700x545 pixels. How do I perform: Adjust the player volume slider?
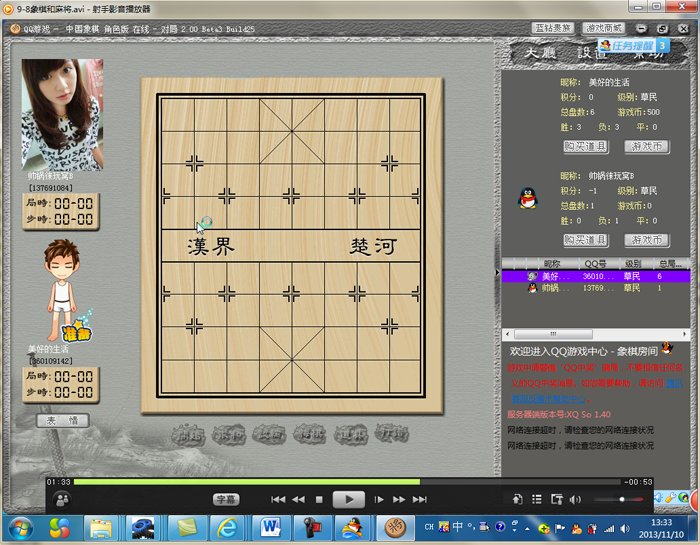[618, 499]
